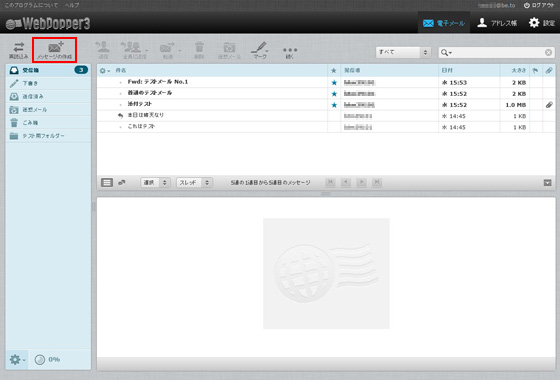Open the テスト用フォルダー folder
This screenshot has height=380, width=560.
point(48,136)
